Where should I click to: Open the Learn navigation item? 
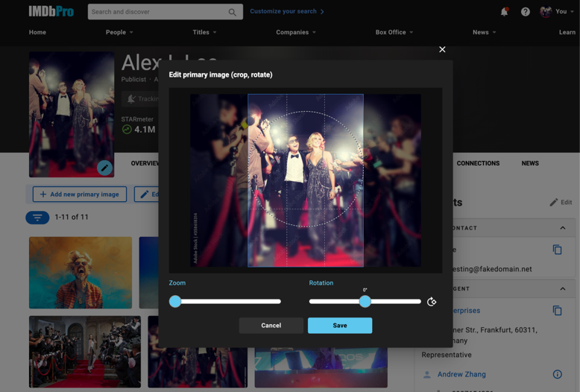coord(567,32)
